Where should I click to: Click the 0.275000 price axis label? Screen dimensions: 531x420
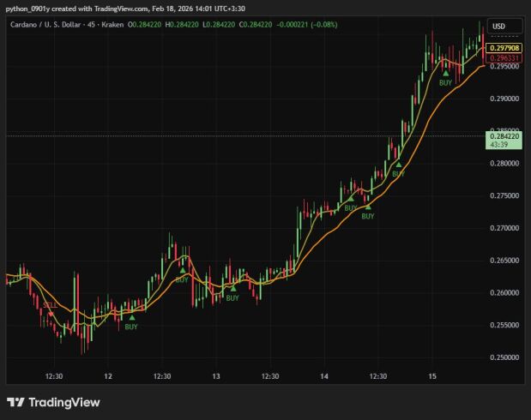click(504, 195)
